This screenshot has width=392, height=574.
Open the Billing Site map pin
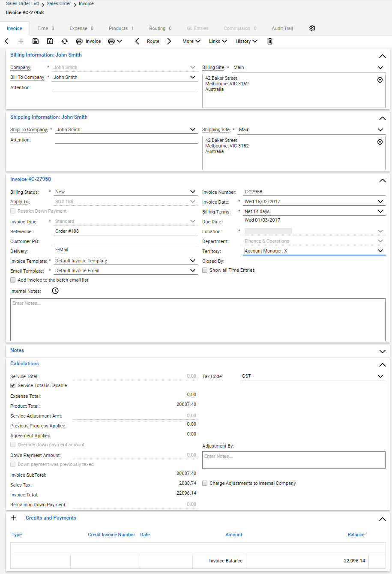380,80
